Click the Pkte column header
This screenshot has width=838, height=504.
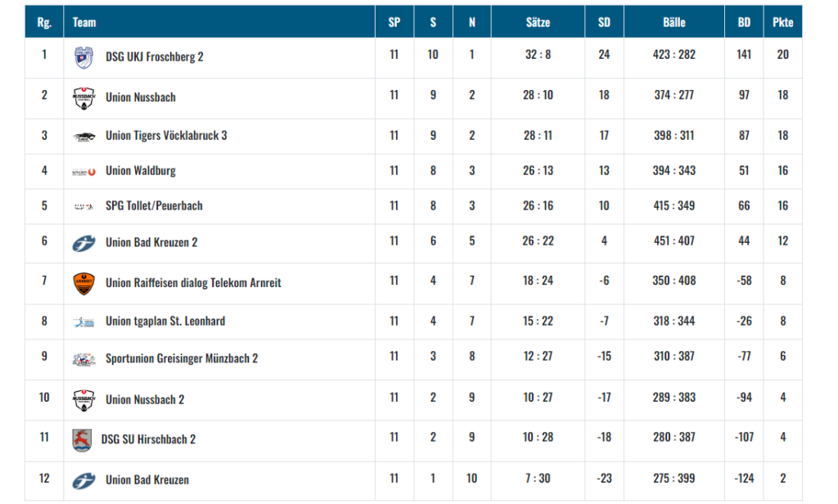pos(782,22)
